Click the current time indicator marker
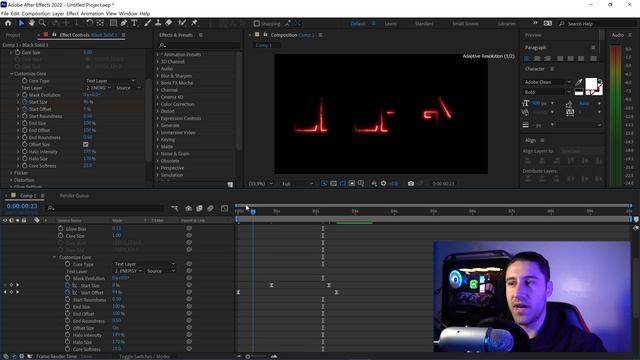This screenshot has width=640, height=360. 253,212
